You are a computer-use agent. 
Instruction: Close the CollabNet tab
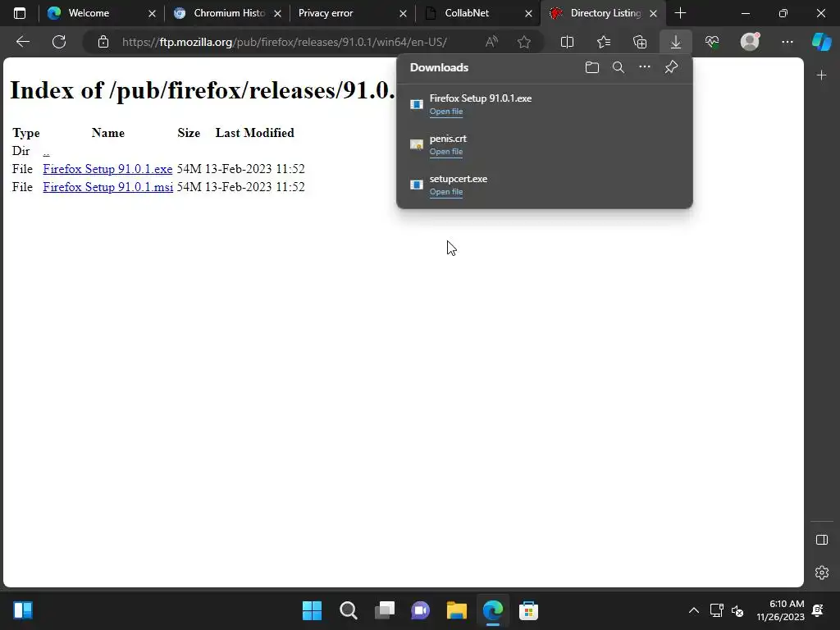pos(529,13)
